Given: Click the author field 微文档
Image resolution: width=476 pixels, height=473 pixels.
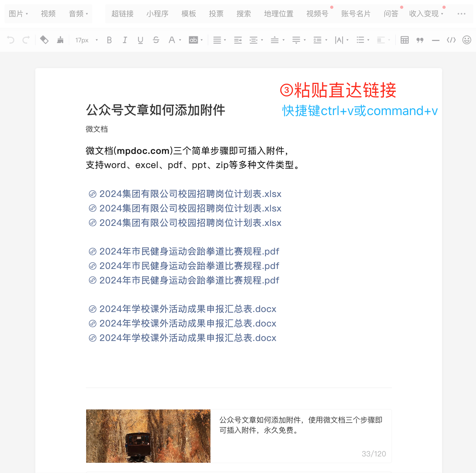Looking at the screenshot, I should point(97,129).
